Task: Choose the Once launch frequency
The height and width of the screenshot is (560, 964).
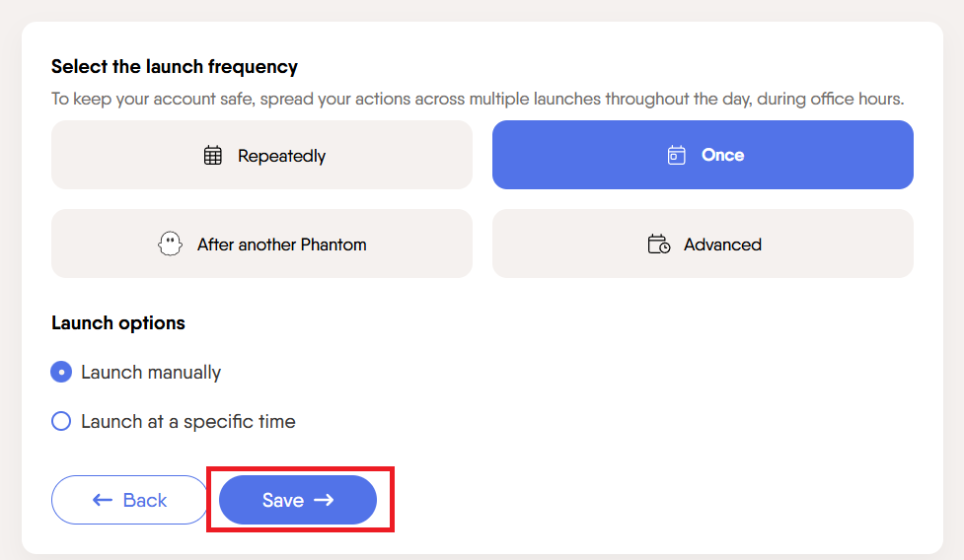Action: (x=703, y=155)
